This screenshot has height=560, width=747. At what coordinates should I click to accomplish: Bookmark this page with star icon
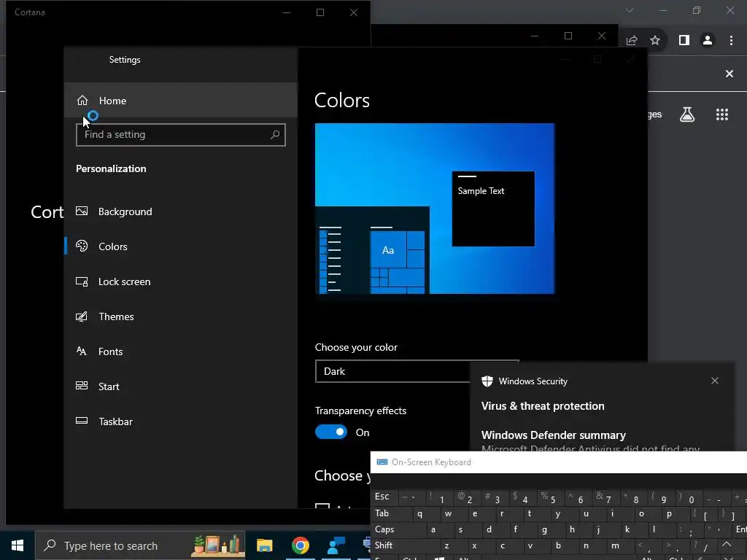tap(655, 41)
